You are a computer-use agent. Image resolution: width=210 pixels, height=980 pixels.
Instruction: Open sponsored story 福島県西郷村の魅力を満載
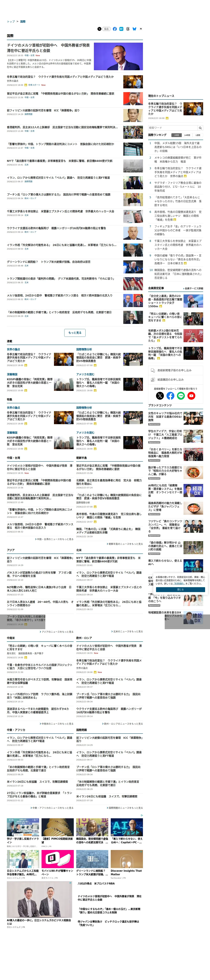click(165, 507)
